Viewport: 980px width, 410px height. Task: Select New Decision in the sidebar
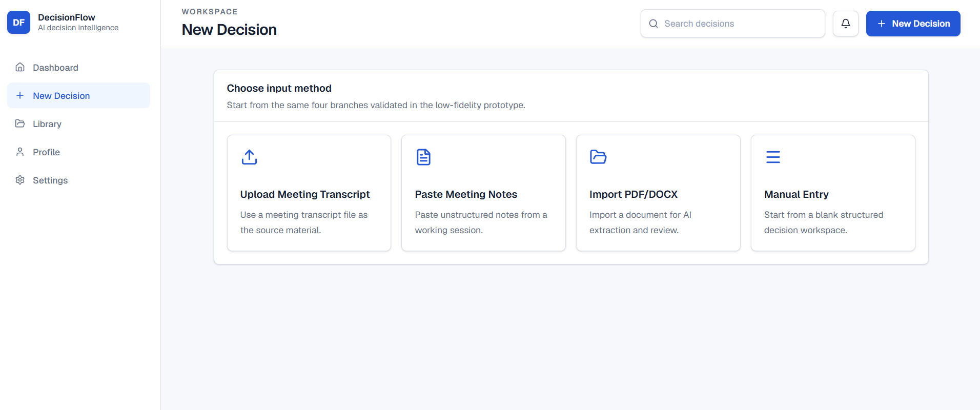78,95
